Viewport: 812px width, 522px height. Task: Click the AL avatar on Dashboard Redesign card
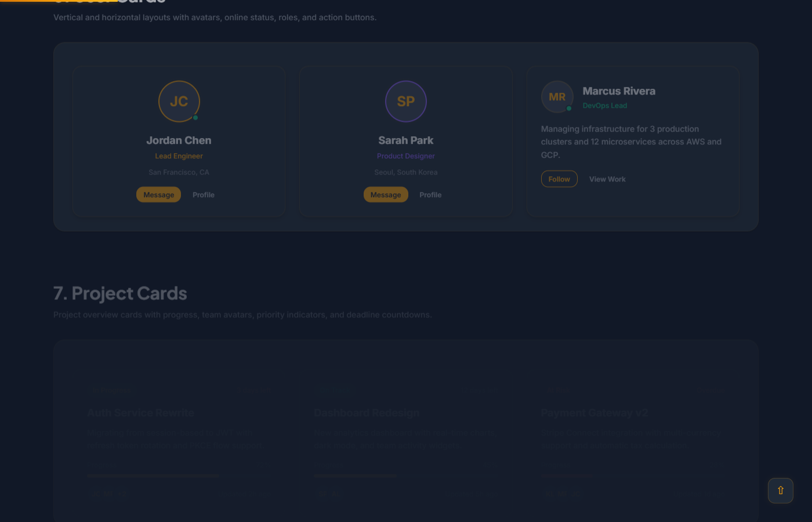[x=336, y=494]
